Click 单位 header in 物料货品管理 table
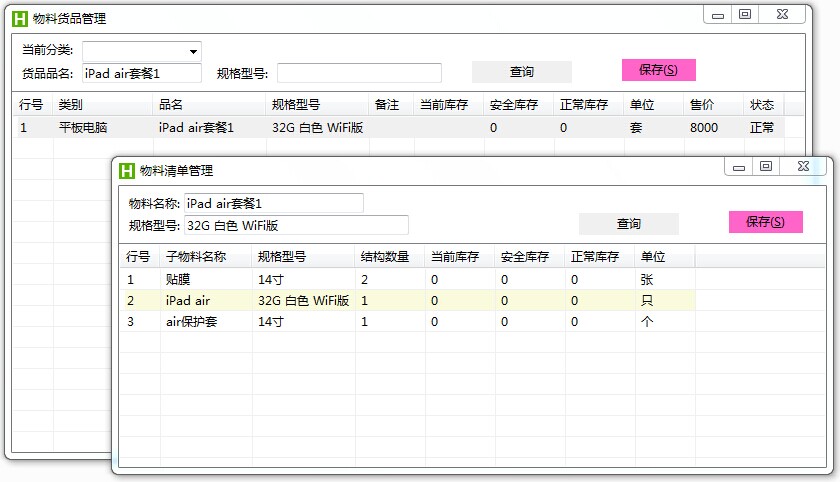The width and height of the screenshot is (840, 482). (x=654, y=105)
